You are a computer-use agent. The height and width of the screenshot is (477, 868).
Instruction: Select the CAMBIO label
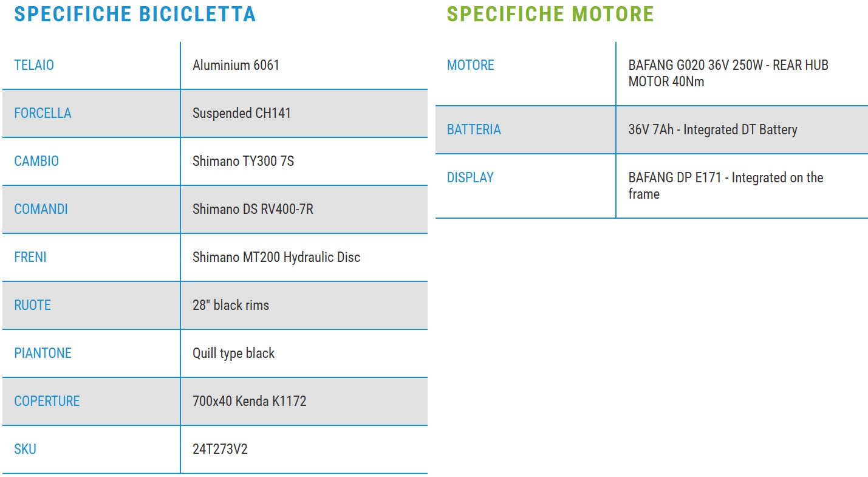(x=36, y=161)
